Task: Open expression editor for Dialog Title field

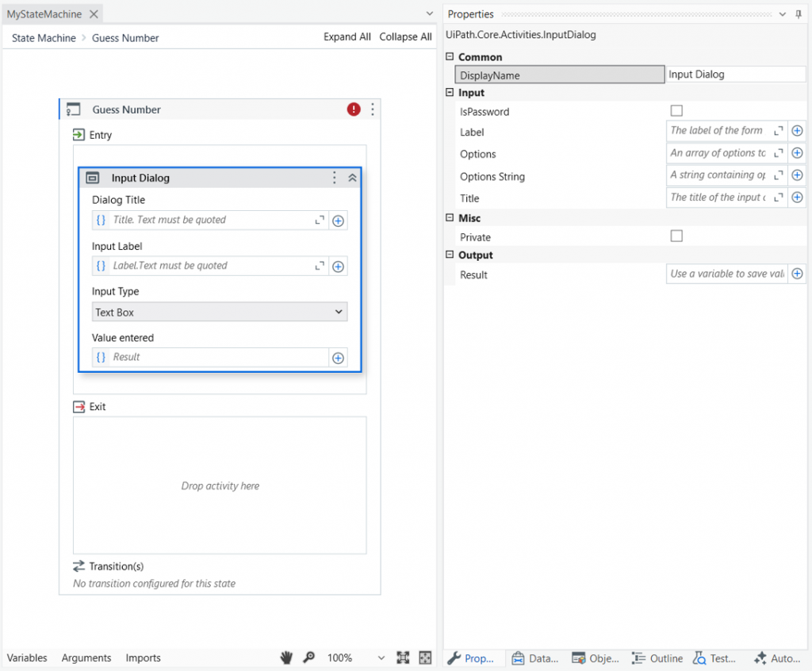Action: (320, 220)
